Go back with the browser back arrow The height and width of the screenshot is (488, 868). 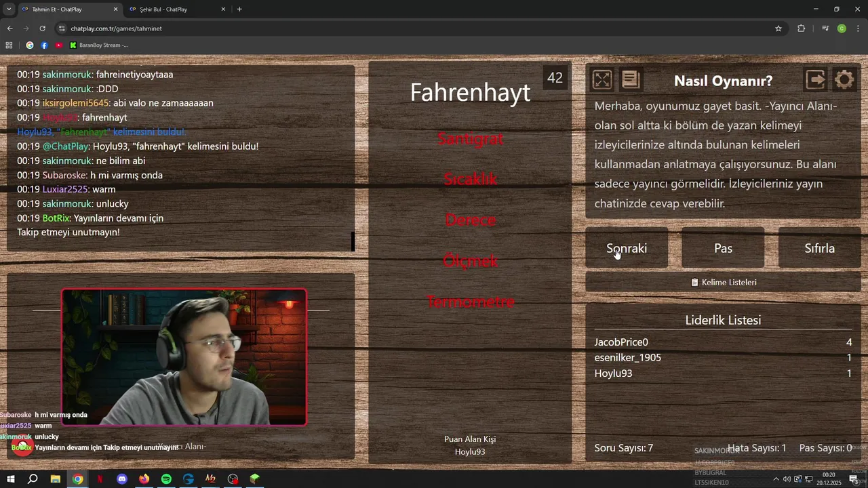click(x=9, y=28)
